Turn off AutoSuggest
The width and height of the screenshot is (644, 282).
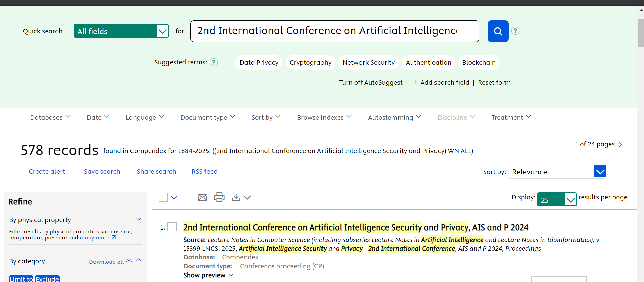[x=371, y=83]
